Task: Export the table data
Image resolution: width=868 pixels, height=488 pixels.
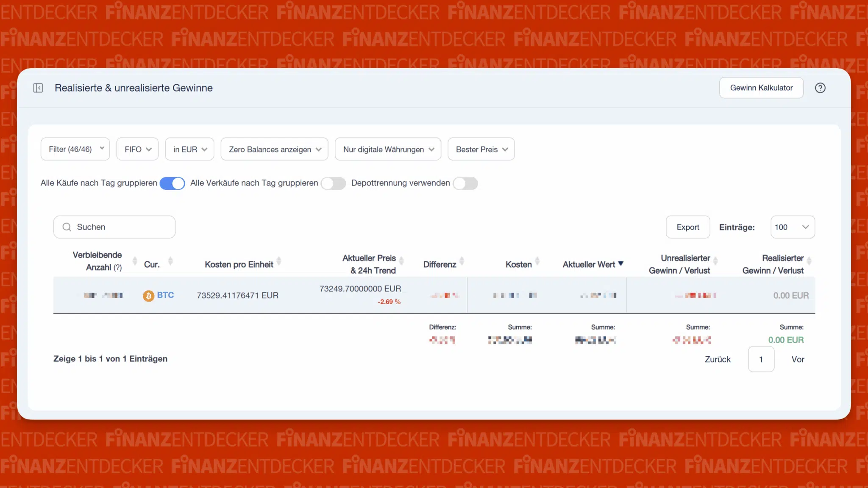Action: pyautogui.click(x=687, y=227)
